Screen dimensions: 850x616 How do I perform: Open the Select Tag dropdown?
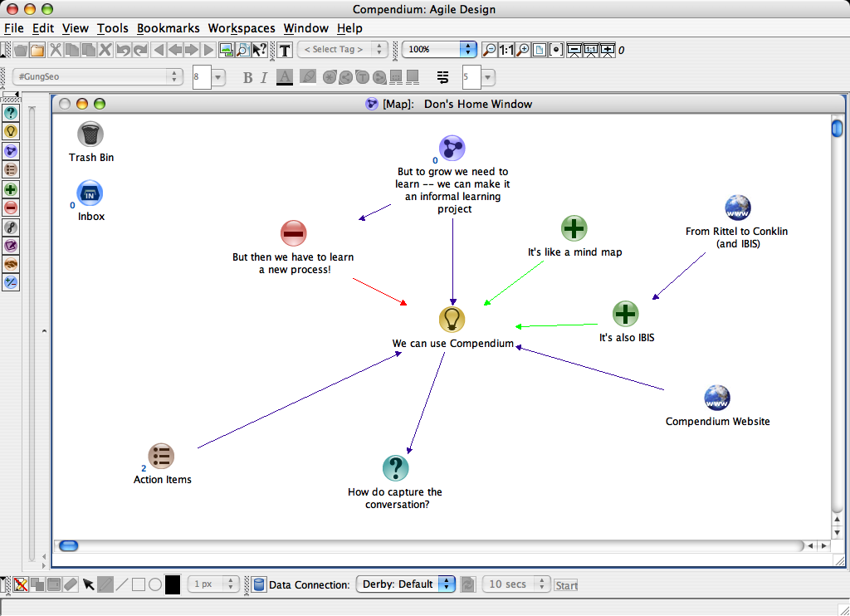pyautogui.click(x=343, y=49)
